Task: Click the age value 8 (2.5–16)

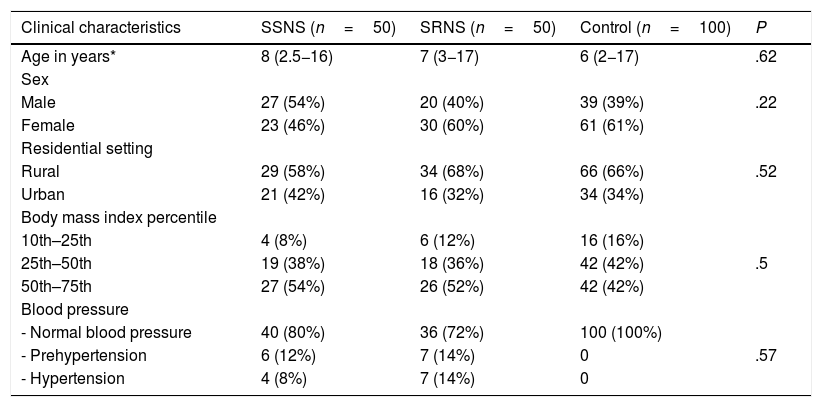Action: pos(296,56)
